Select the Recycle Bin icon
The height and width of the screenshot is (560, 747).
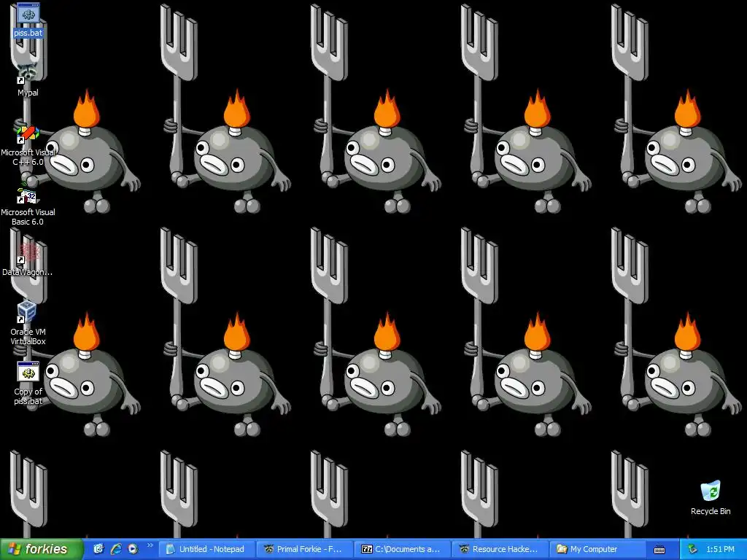point(711,499)
